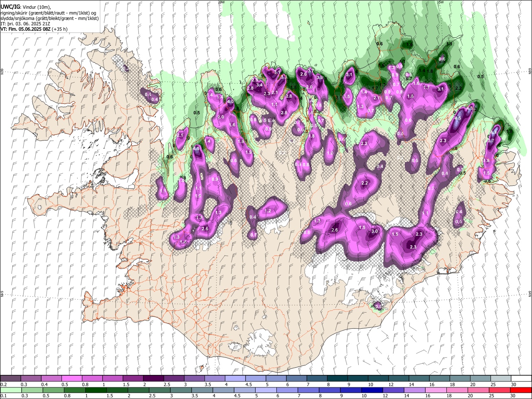This screenshot has width=532, height=399.
Task: Click the 6–7 swatch in lower legend row
Action: [x=287, y=390]
